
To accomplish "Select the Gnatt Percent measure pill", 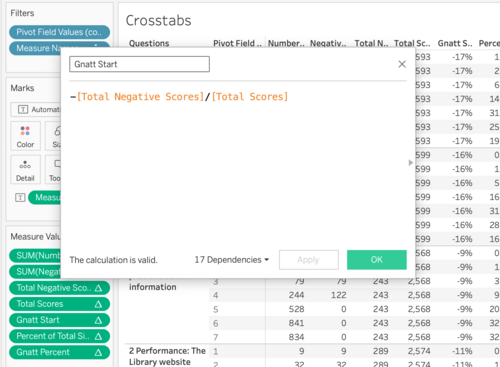I will click(x=59, y=352).
